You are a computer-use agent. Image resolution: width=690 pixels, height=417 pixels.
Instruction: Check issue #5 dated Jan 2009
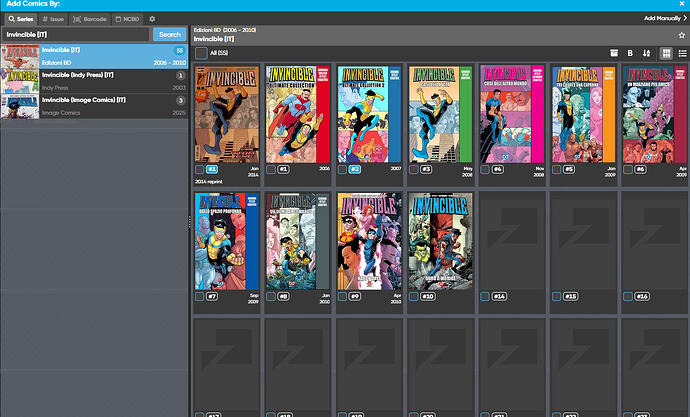[x=556, y=169]
